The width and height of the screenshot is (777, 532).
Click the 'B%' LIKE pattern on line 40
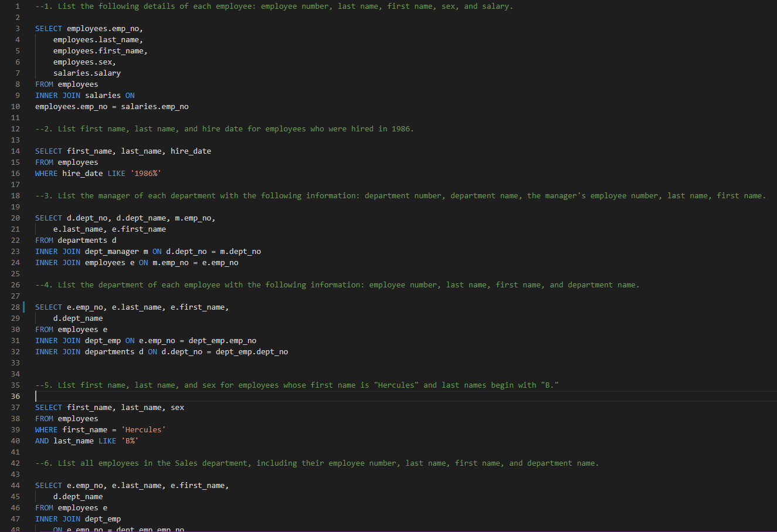131,440
